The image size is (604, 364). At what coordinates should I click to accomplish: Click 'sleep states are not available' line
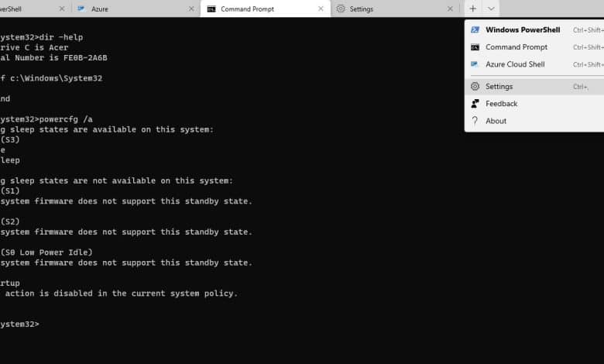point(116,180)
